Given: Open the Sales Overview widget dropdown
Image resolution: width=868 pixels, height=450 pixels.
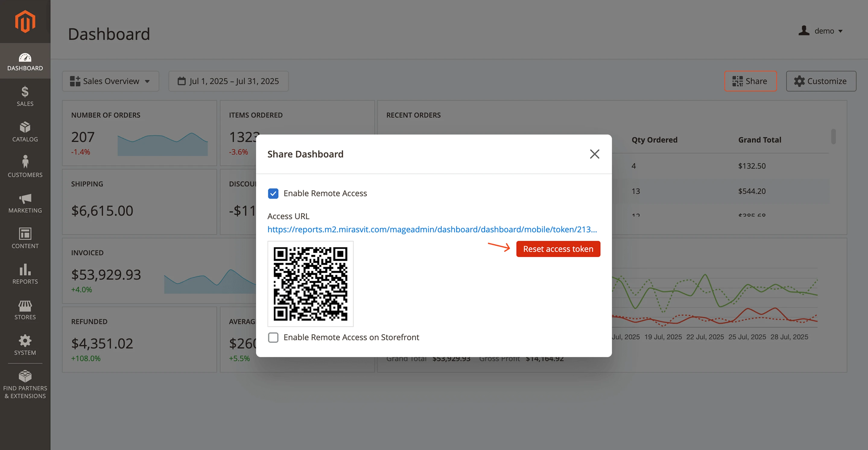Looking at the screenshot, I should [x=110, y=81].
